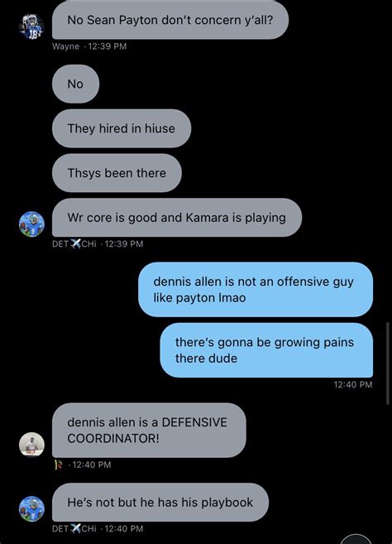Open DET CHi avatar beside playbook message
392x544 pixels.
pyautogui.click(x=31, y=508)
